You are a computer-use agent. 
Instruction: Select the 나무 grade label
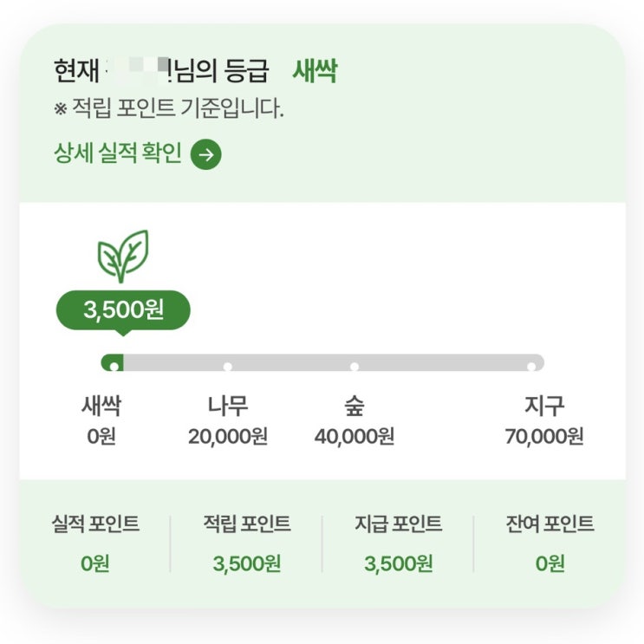pos(228,405)
